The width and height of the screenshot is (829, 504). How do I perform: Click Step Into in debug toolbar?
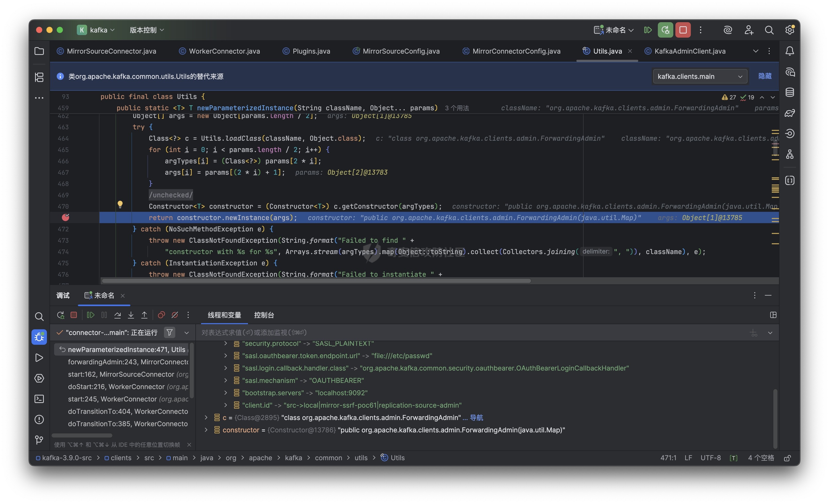[131, 315]
